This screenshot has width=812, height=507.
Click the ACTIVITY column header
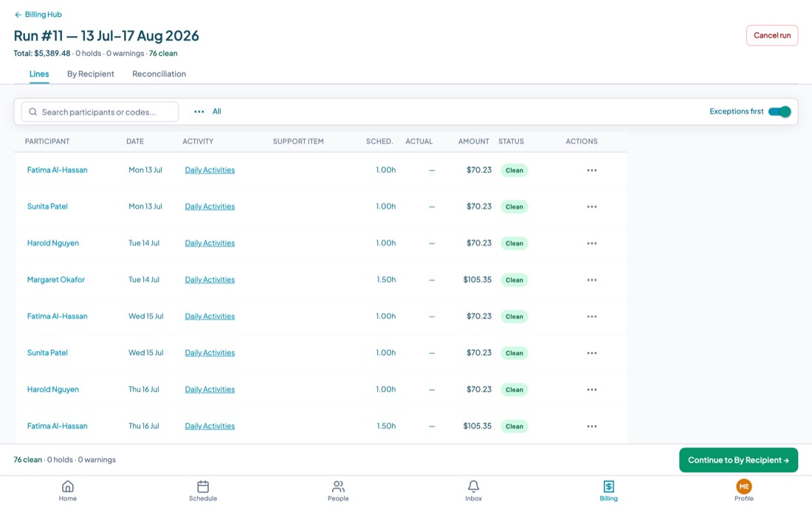point(198,142)
